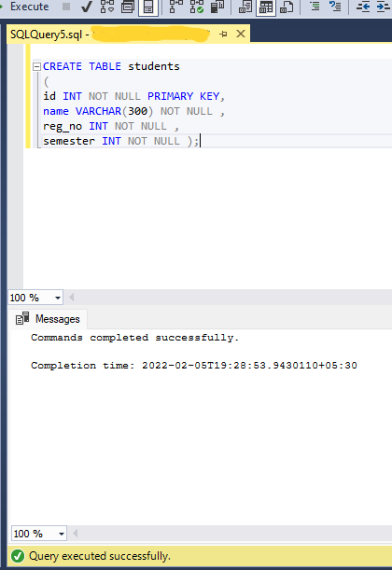This screenshot has height=570, width=392.
Task: Select Results to Grid output mode
Action: pos(266,7)
